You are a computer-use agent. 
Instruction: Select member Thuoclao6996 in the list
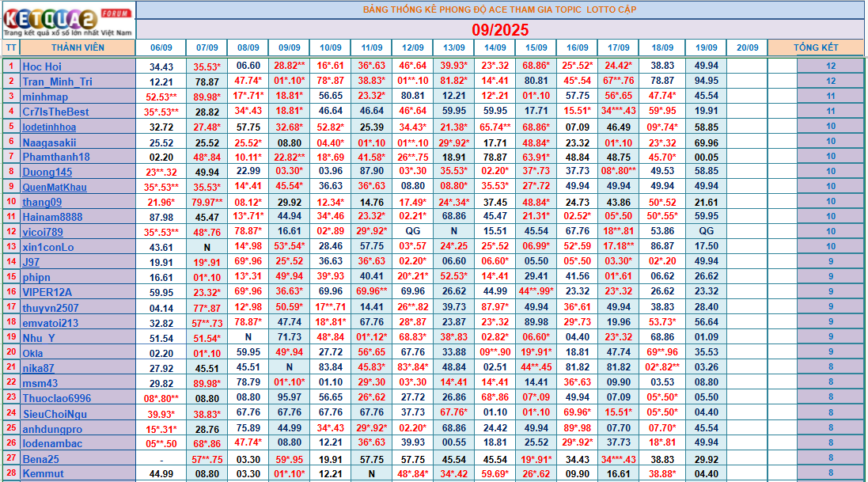click(x=57, y=397)
